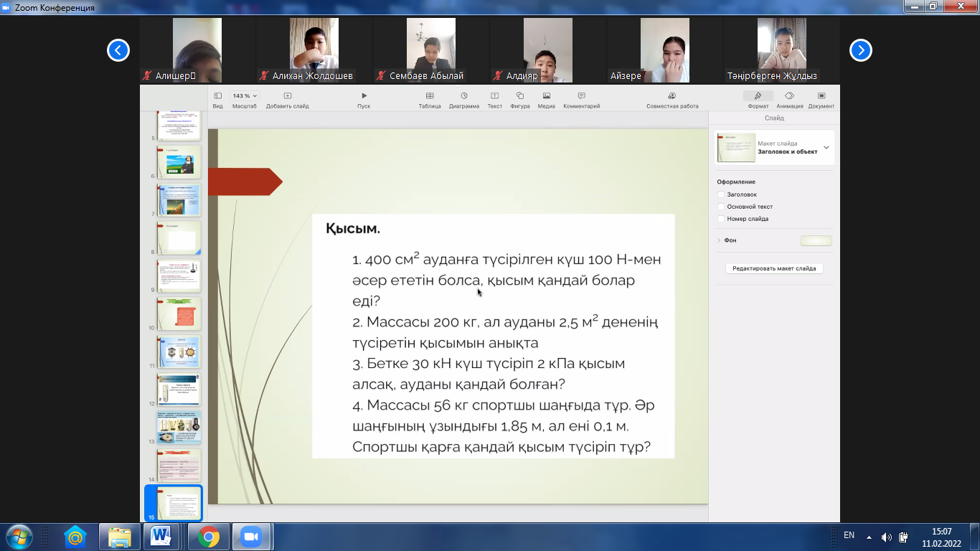Check the Номер слайда option
This screenshot has height=551, width=980.
tap(721, 219)
